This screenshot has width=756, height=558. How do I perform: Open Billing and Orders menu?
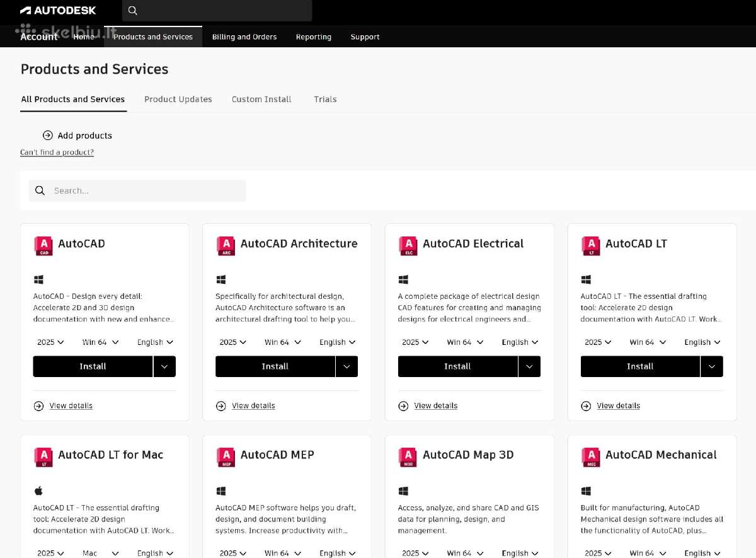click(x=244, y=37)
